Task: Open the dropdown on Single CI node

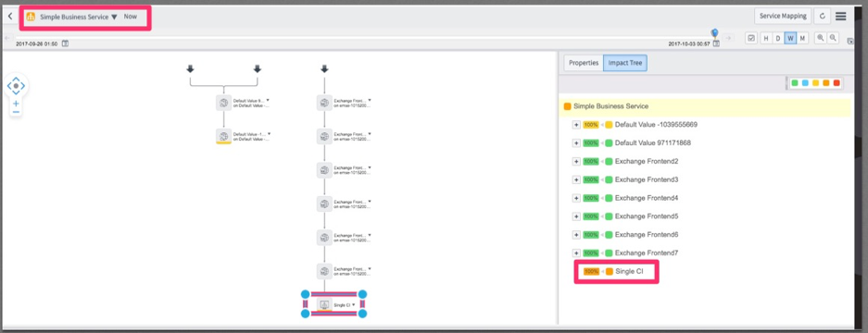Action: point(354,305)
